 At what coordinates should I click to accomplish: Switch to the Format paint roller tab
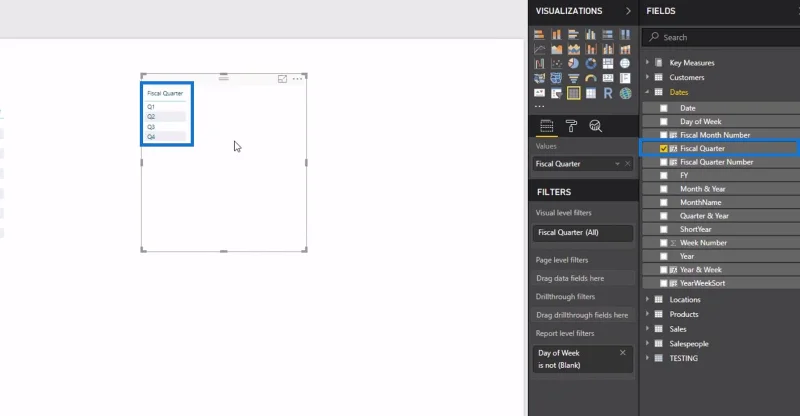coord(571,126)
